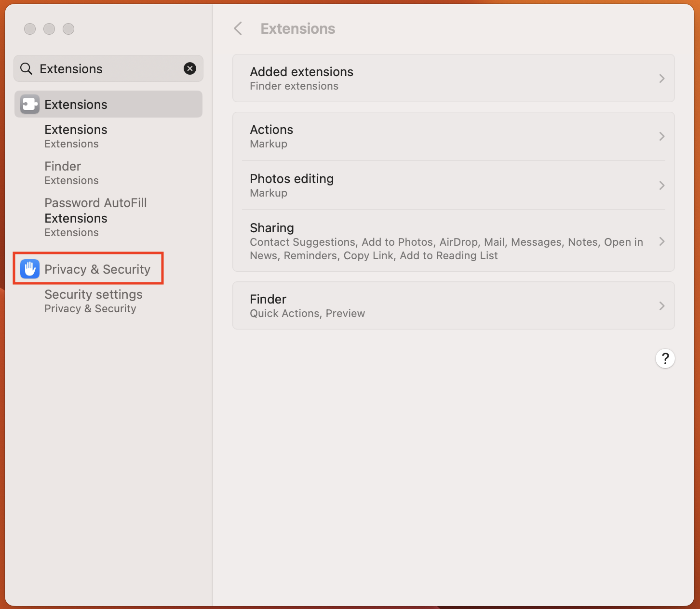Click the Extensions page title
700x609 pixels.
(298, 29)
